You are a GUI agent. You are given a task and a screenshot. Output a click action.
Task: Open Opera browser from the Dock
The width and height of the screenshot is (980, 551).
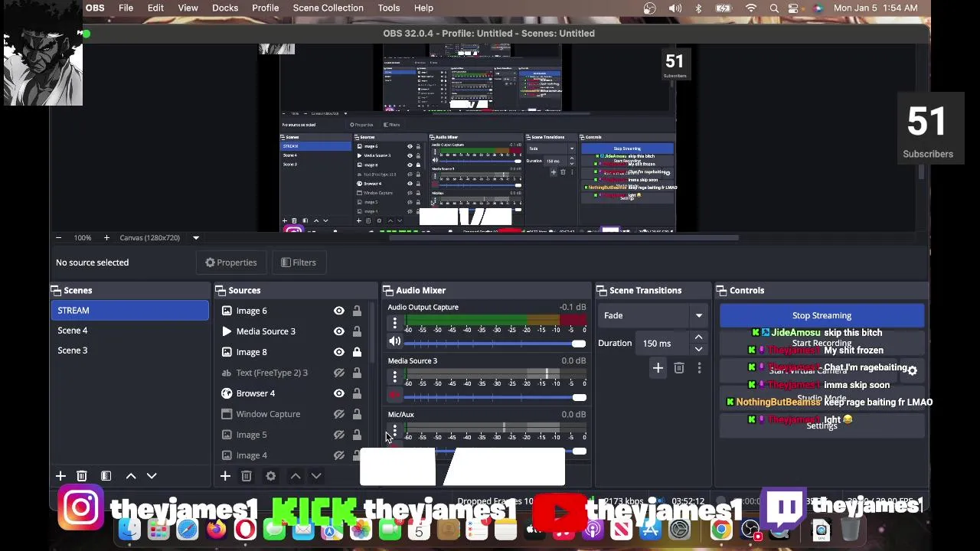tap(245, 530)
